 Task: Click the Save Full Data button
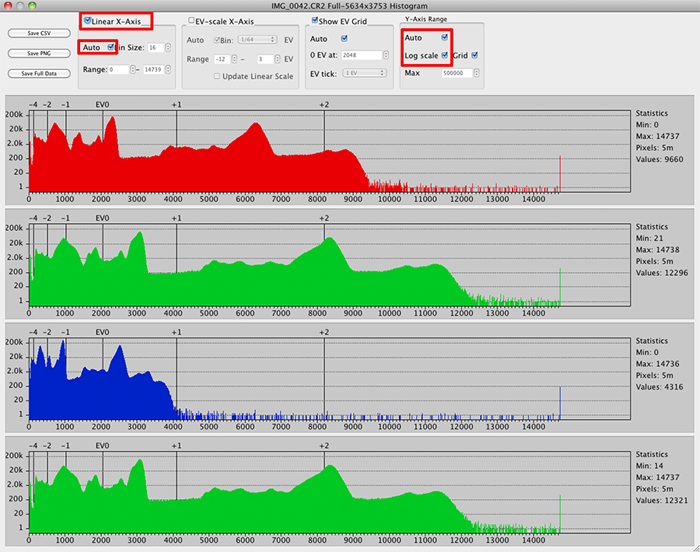click(x=39, y=74)
